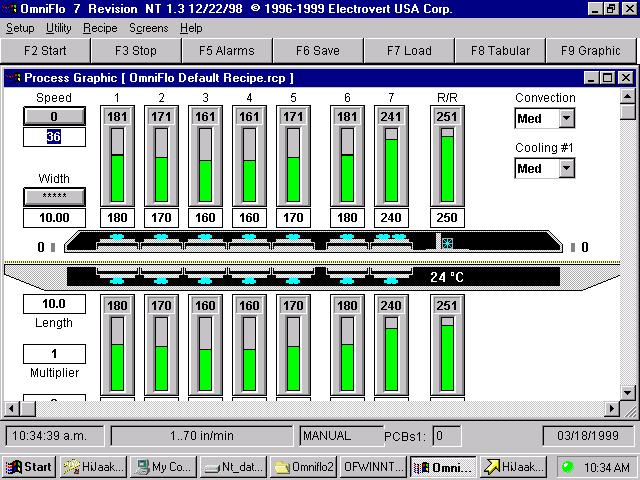Click the Length field showing 10.0
The height and width of the screenshot is (480, 640).
click(54, 304)
